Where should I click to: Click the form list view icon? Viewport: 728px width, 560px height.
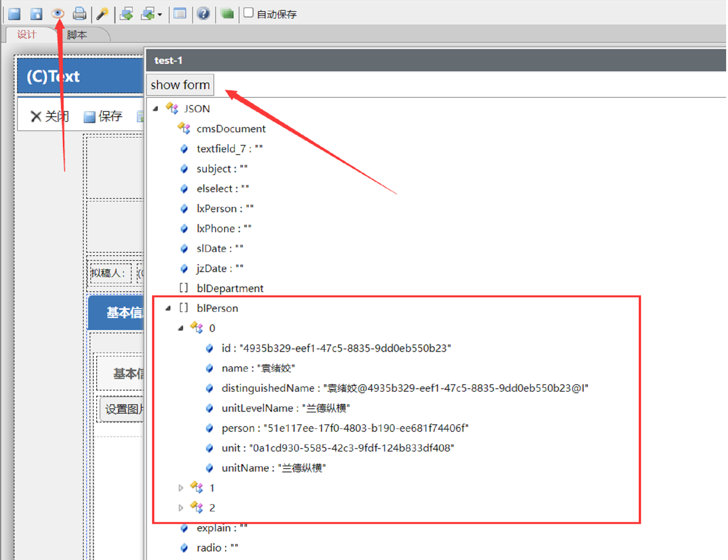tap(180, 14)
